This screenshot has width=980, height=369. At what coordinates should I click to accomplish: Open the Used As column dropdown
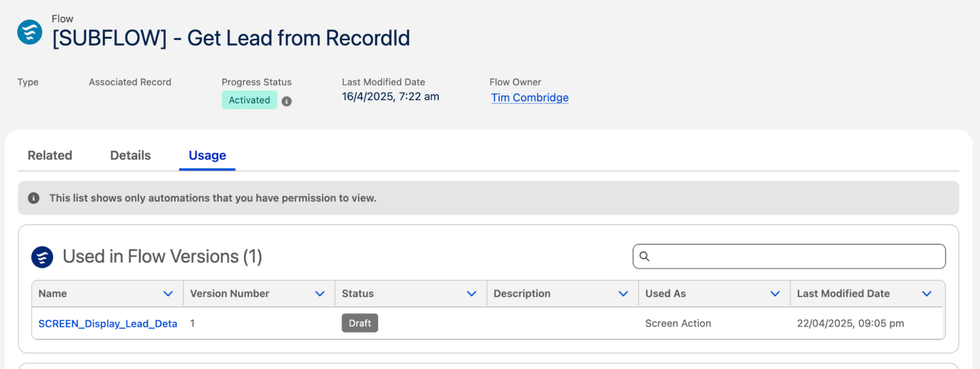click(x=775, y=294)
